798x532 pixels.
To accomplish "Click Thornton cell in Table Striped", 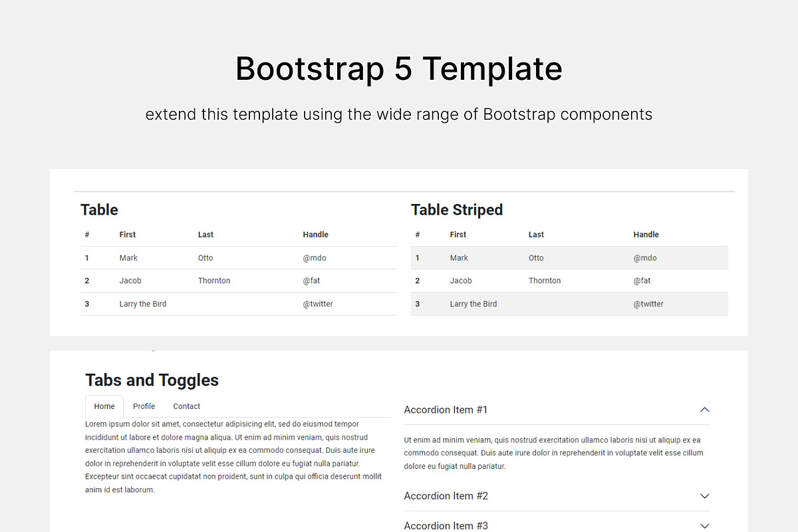I will click(x=545, y=281).
